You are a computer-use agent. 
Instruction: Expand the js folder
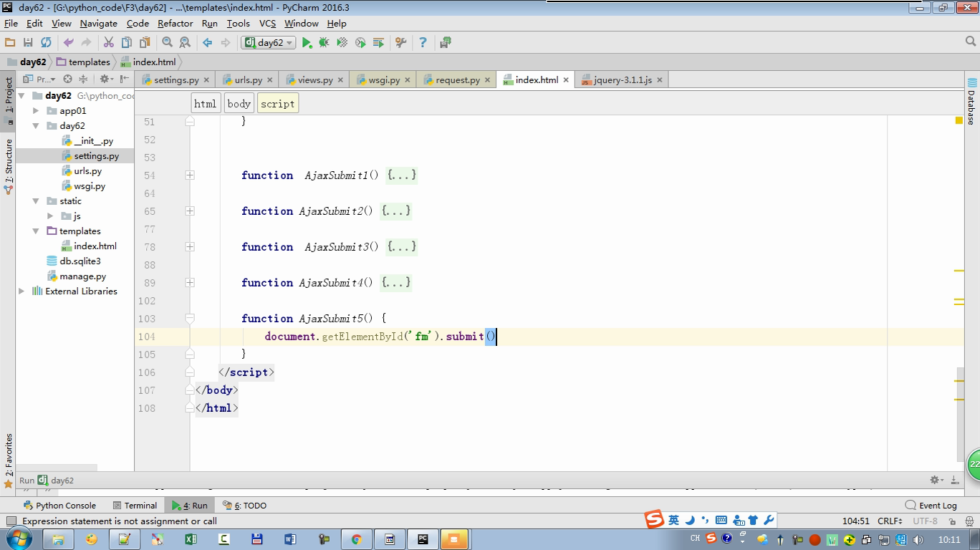[x=50, y=216]
